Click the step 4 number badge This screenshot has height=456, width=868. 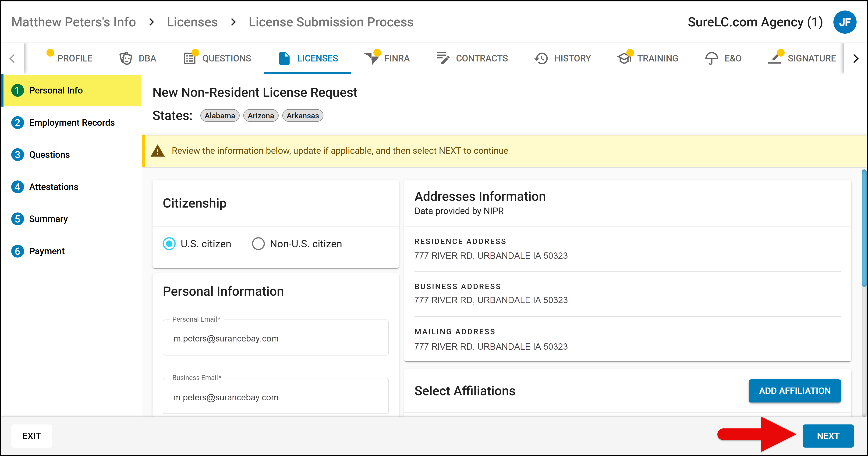point(18,187)
